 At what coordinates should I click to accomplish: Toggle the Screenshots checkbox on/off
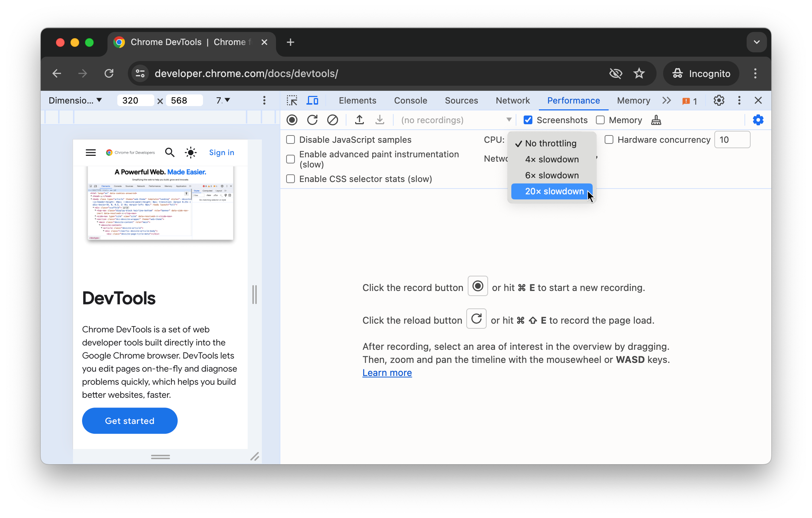(x=528, y=120)
